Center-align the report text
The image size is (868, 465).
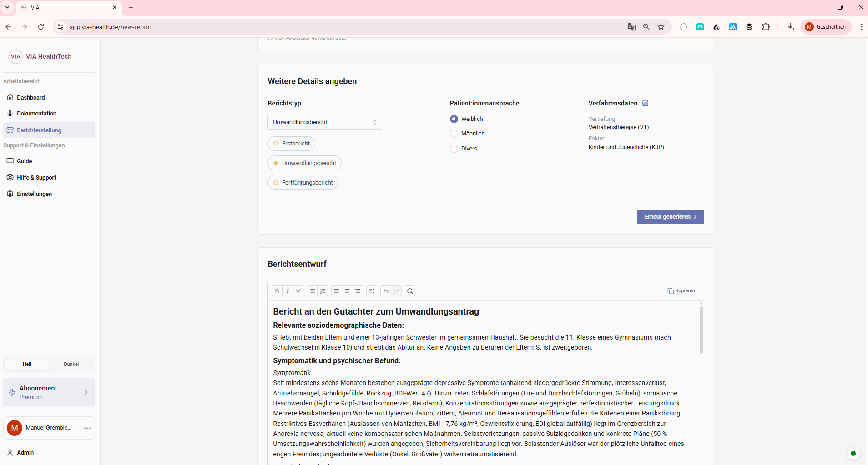(x=347, y=291)
